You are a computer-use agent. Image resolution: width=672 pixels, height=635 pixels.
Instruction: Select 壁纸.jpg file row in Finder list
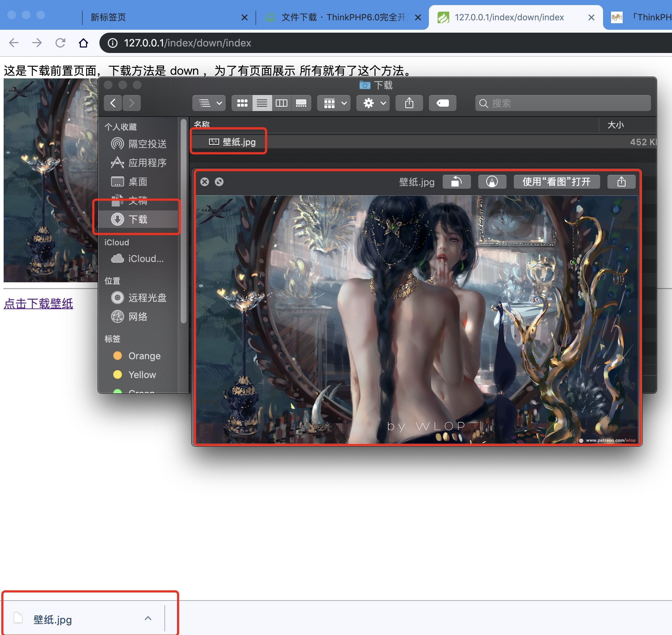click(x=423, y=142)
